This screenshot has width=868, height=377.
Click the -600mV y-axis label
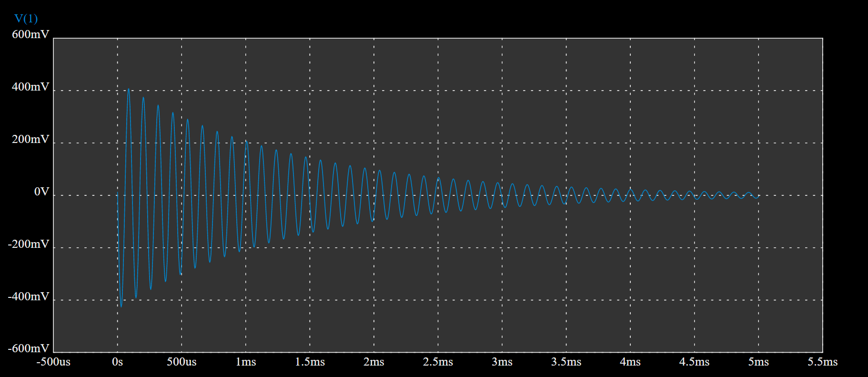tap(29, 348)
